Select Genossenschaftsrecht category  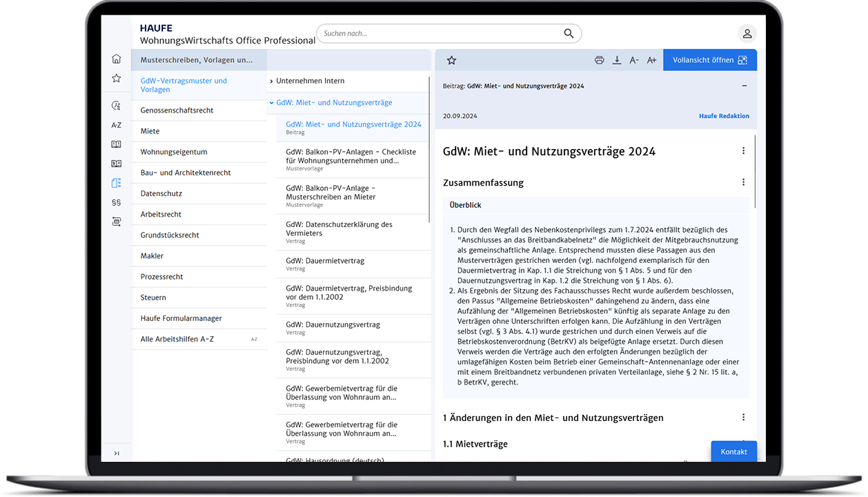[x=199, y=110]
